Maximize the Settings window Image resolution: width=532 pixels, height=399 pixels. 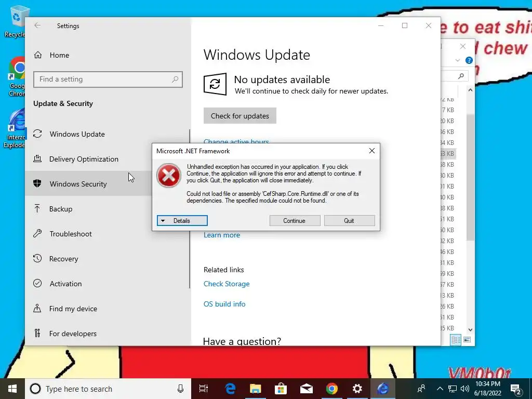[x=404, y=25]
